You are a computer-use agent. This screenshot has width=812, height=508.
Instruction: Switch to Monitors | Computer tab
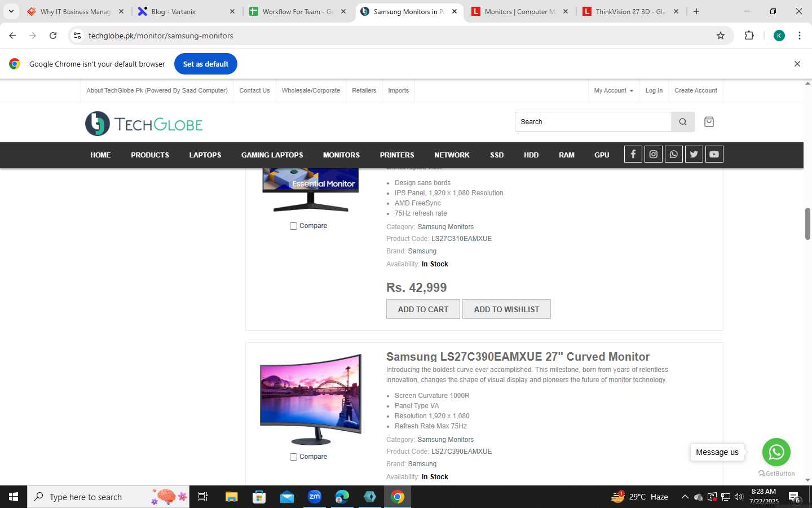520,11
